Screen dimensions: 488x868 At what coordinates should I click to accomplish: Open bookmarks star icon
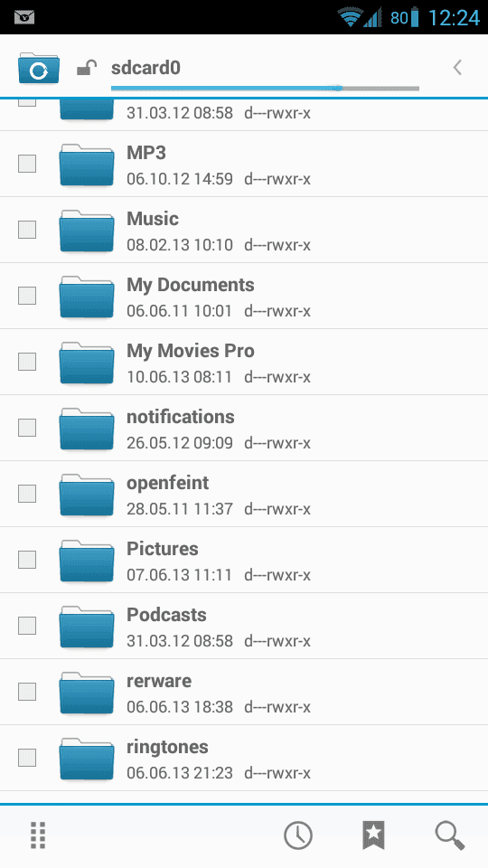tap(373, 835)
